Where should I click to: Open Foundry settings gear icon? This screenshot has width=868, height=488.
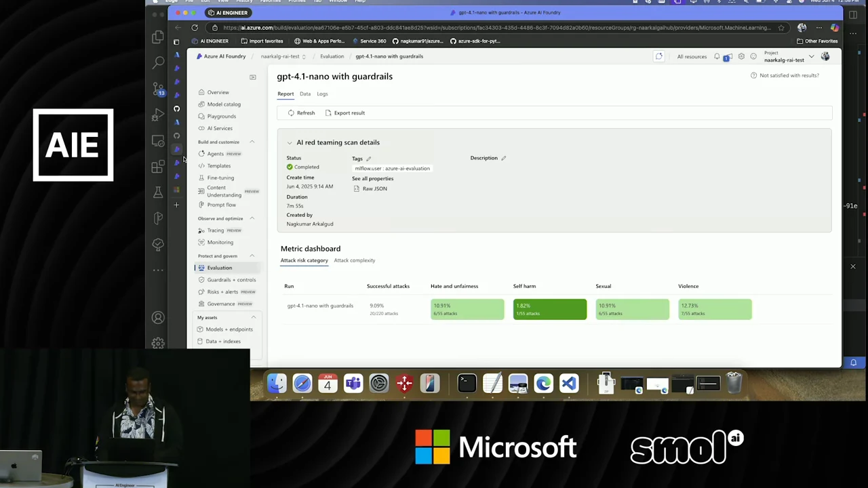[741, 56]
